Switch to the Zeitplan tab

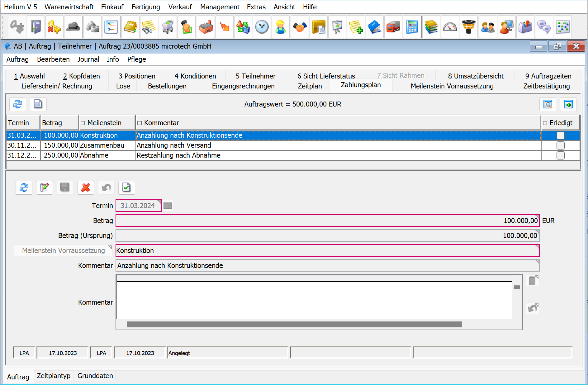[x=310, y=86]
